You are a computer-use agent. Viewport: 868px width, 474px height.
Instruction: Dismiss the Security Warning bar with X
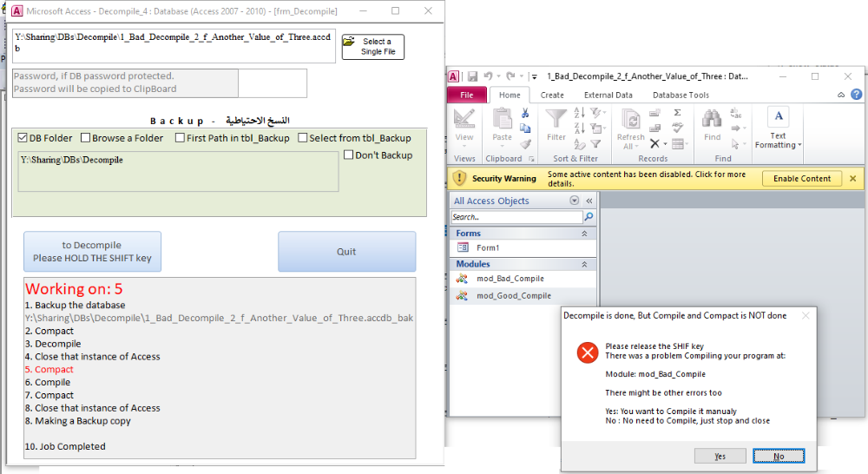(x=853, y=178)
